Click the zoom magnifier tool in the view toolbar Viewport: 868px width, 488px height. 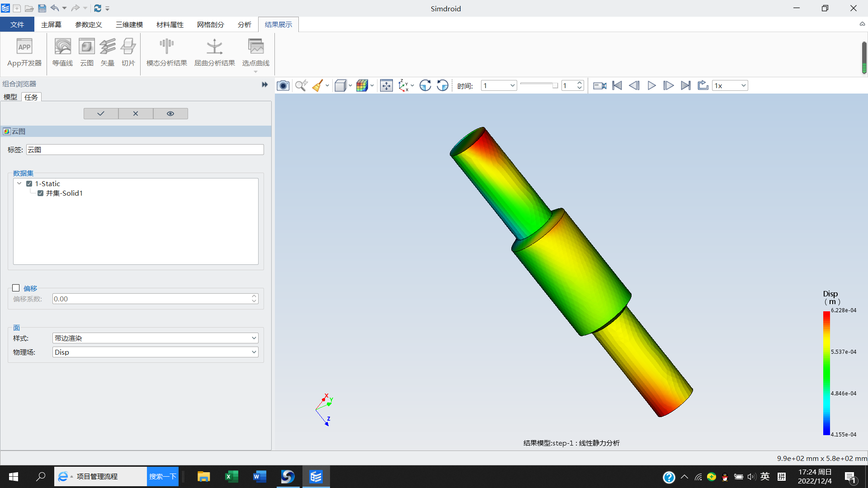301,85
